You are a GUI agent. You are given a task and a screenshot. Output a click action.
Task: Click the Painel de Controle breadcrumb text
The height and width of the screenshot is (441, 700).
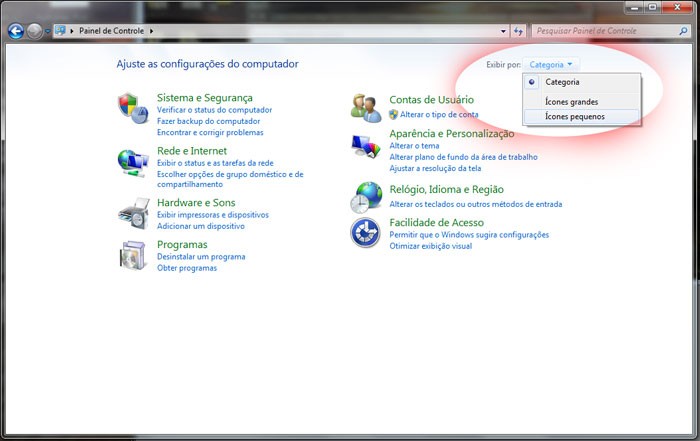click(112, 31)
